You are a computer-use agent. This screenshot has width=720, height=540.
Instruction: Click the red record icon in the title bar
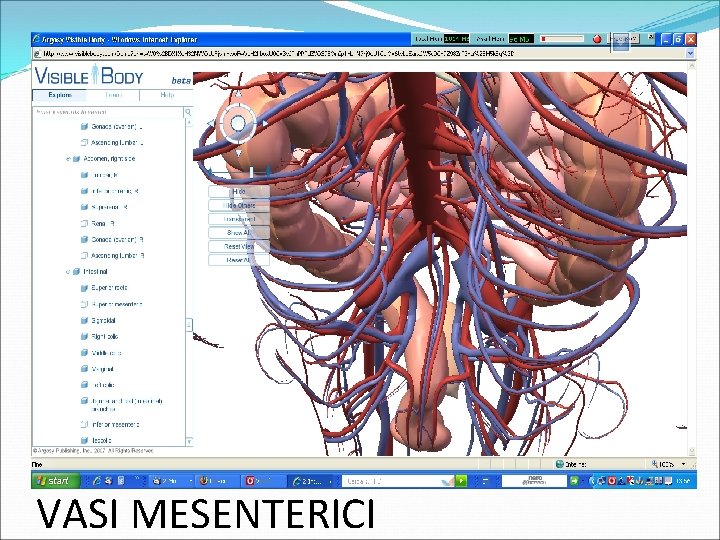(597, 39)
